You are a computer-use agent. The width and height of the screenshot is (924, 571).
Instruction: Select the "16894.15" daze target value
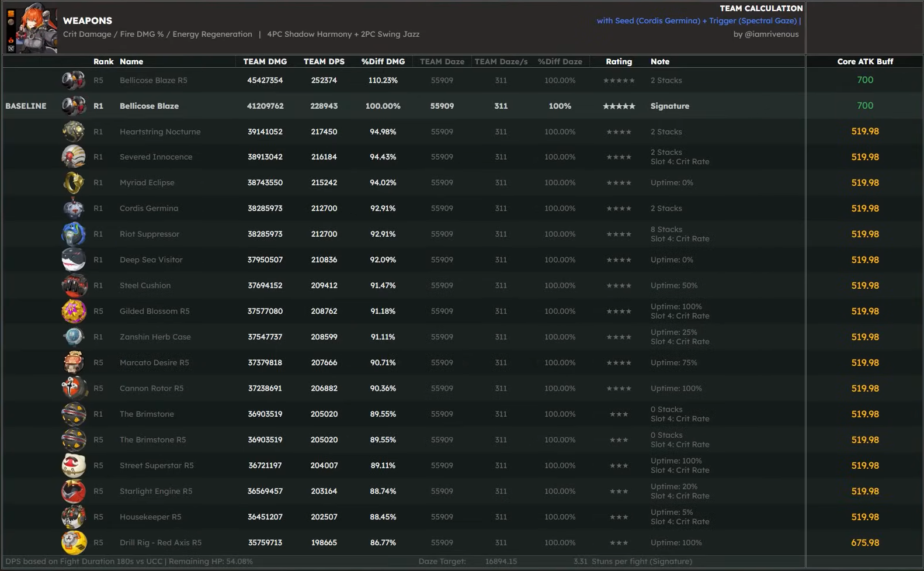501,561
